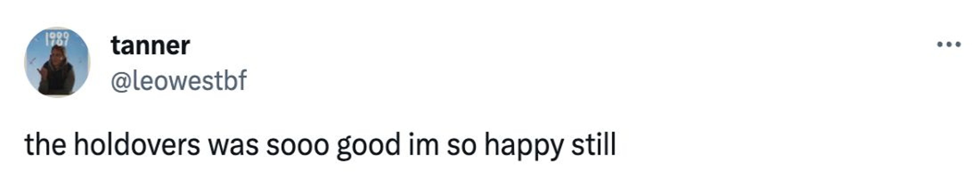Open the three-dot more options menu

(949, 45)
